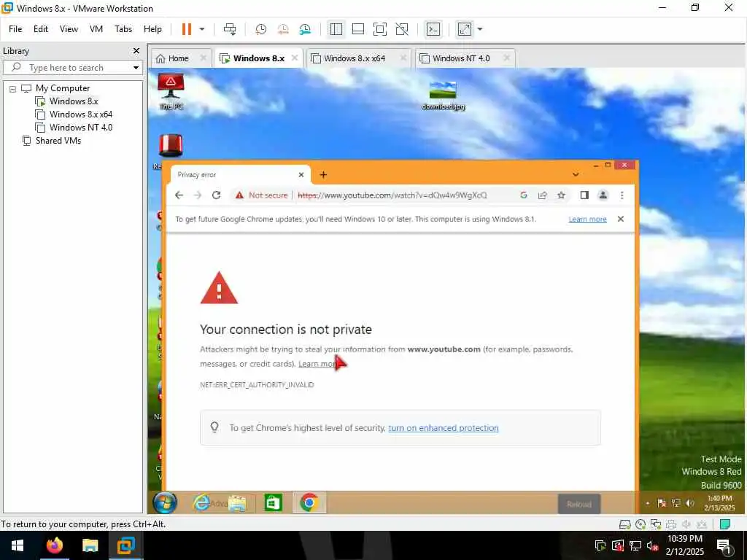Viewport: 747px width, 560px height.
Task: Open the library search dropdown arrow
Action: pyautogui.click(x=136, y=68)
